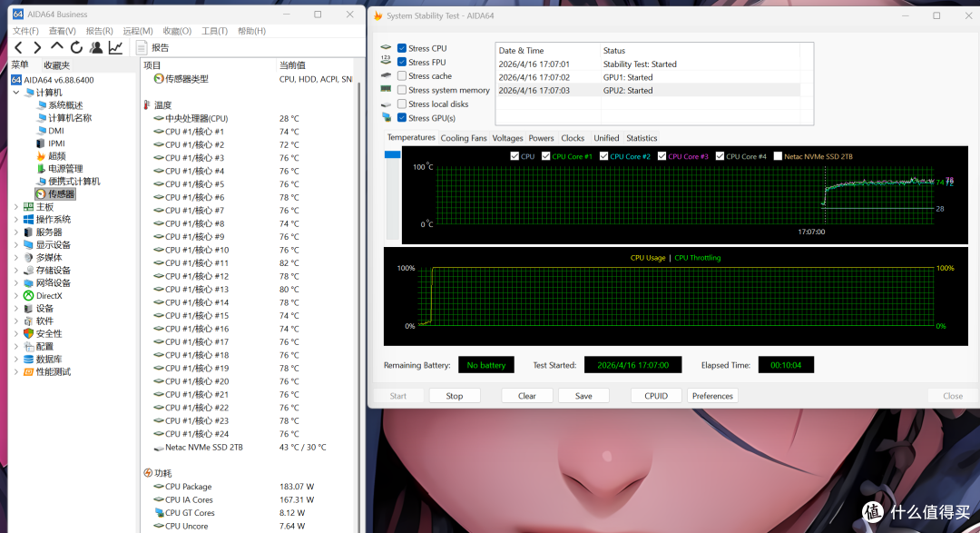980x533 pixels.
Task: Click the 性能测试 benchmark icon in tree
Action: (28, 371)
